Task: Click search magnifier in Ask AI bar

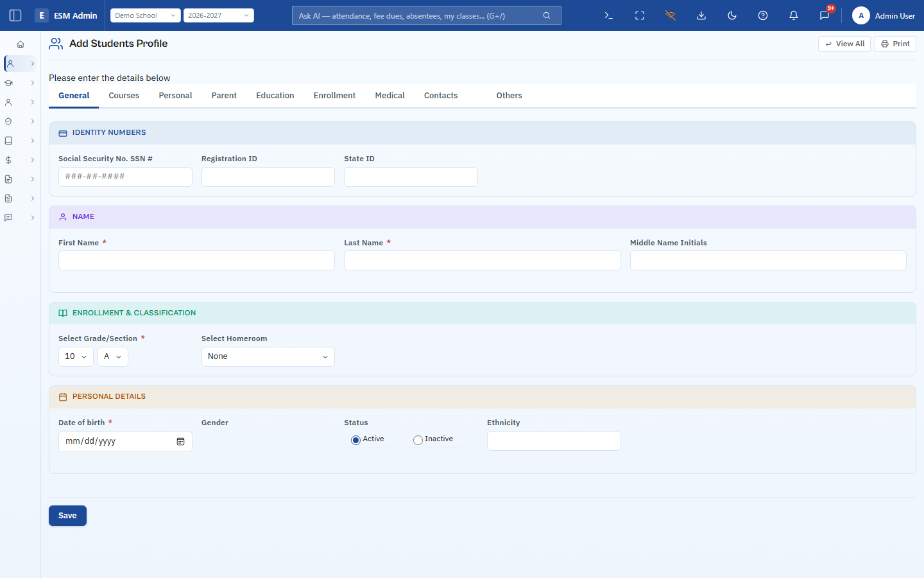Action: click(x=547, y=15)
